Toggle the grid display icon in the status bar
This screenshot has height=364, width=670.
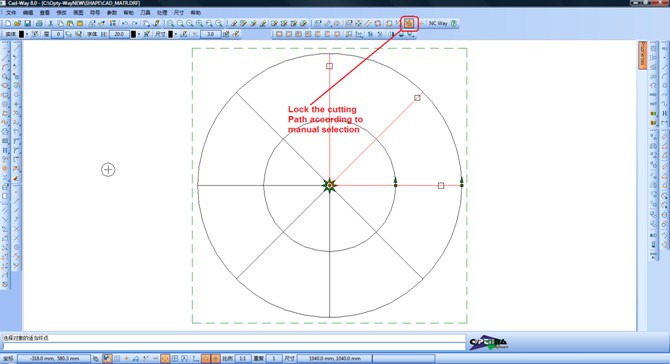coord(117,358)
